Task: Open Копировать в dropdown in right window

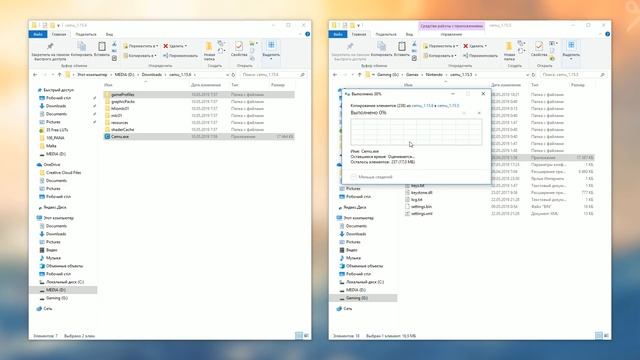Action: point(440,56)
